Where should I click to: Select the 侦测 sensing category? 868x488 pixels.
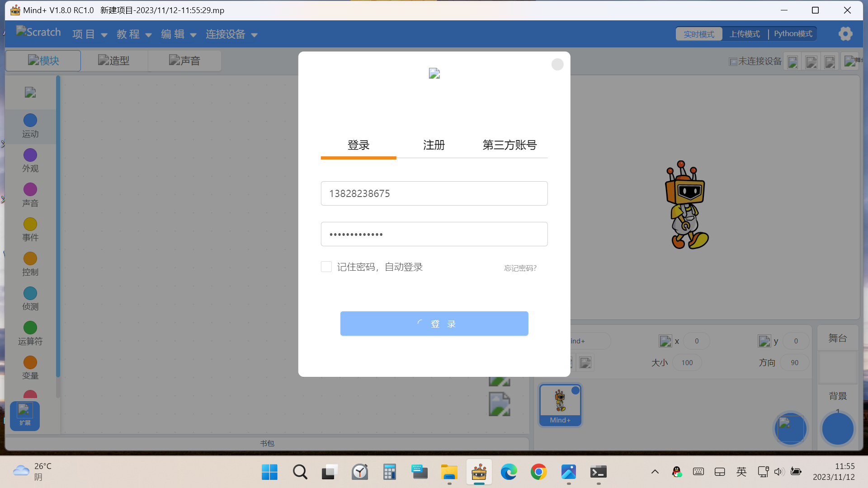30,299
